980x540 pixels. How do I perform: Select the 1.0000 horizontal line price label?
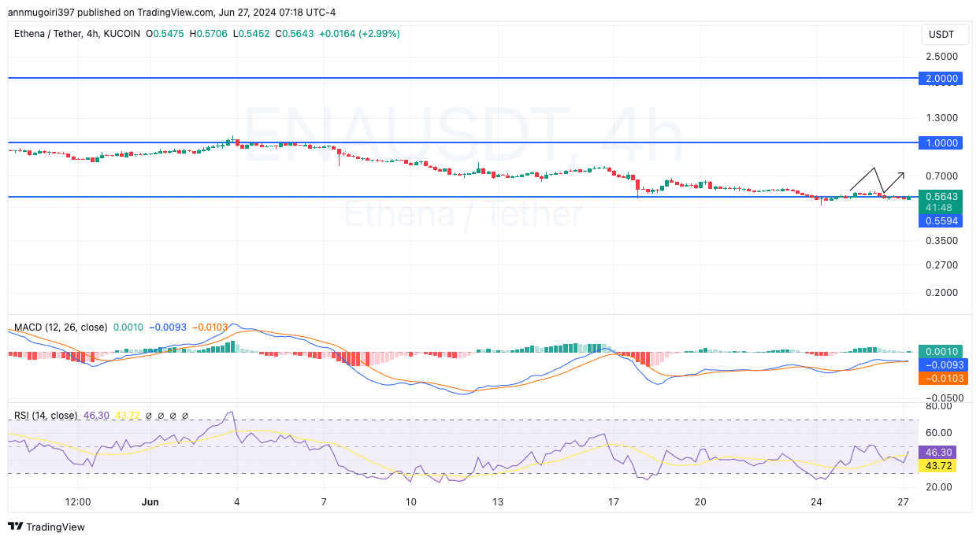[x=942, y=143]
